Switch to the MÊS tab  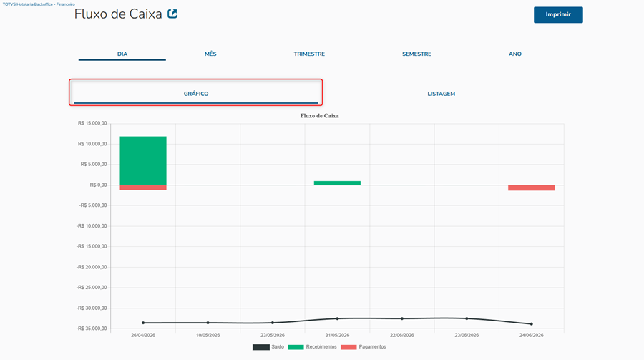210,54
